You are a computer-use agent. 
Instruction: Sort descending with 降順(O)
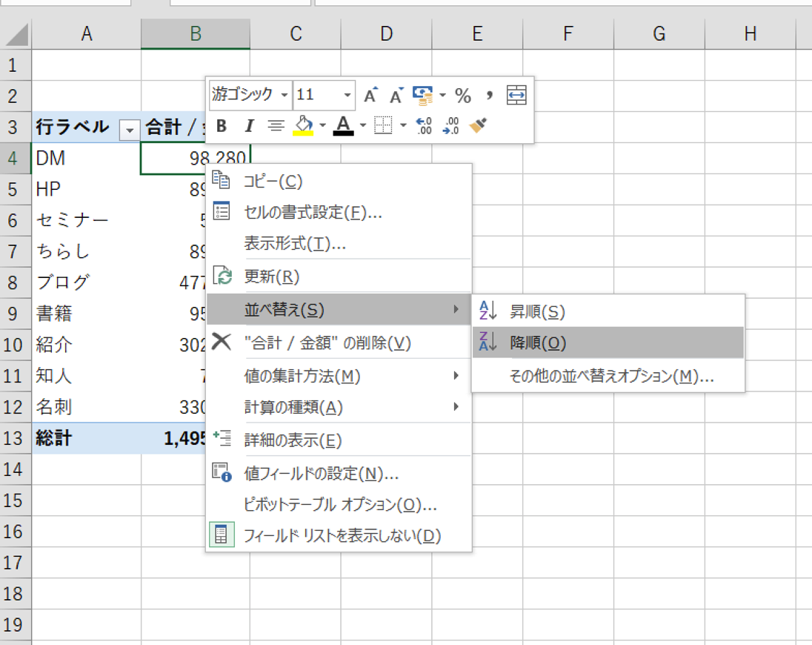[x=608, y=343]
